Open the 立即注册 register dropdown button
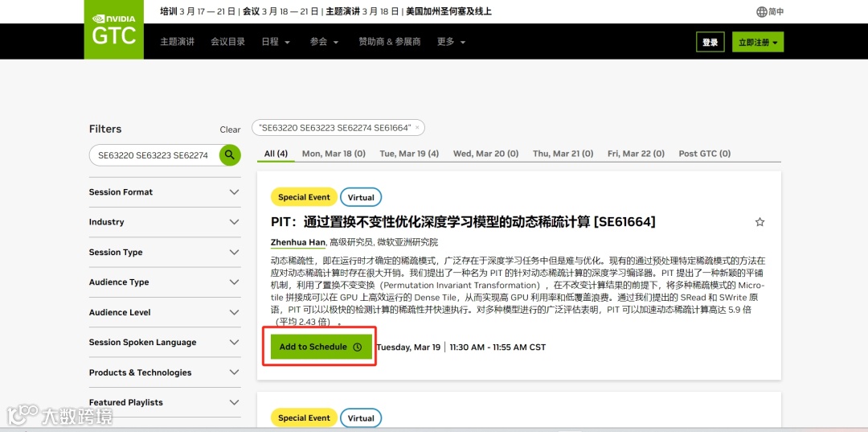This screenshot has width=868, height=432. point(758,42)
